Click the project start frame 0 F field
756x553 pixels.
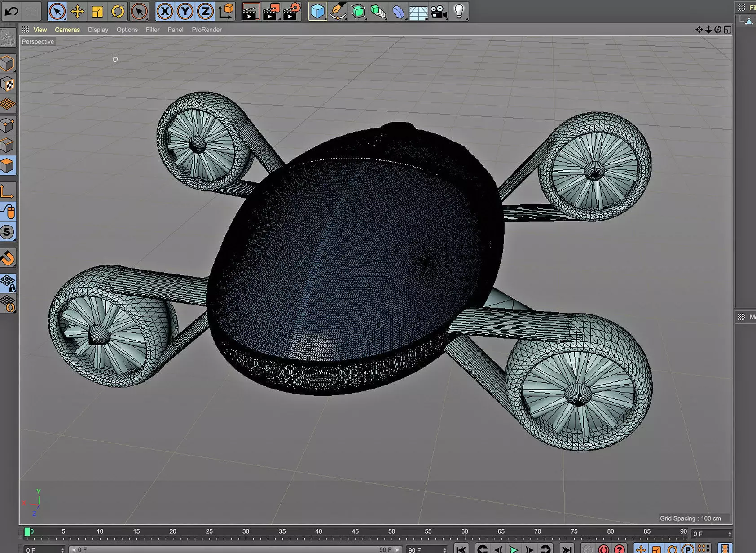pyautogui.click(x=44, y=549)
